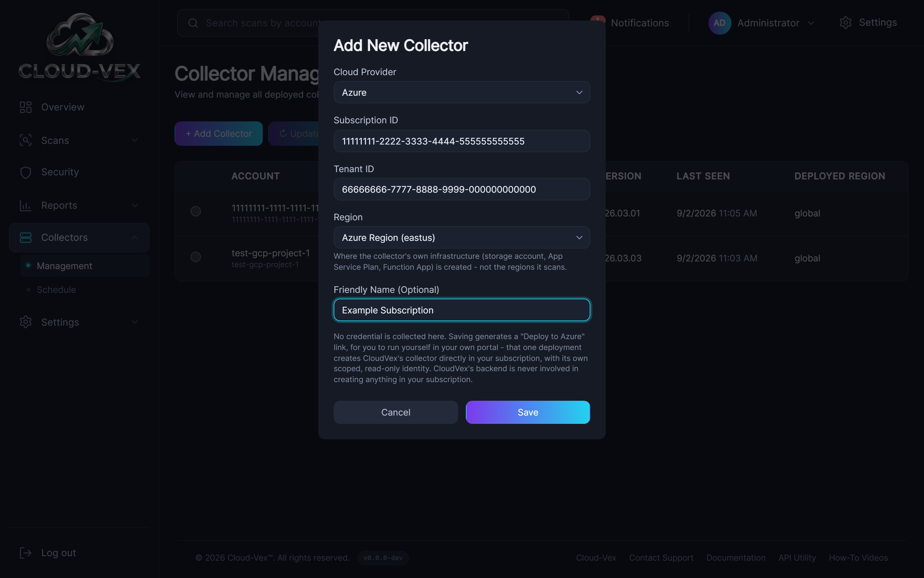Click the Cancel button in the dialog
Screen dimensions: 924x578
coord(396,412)
